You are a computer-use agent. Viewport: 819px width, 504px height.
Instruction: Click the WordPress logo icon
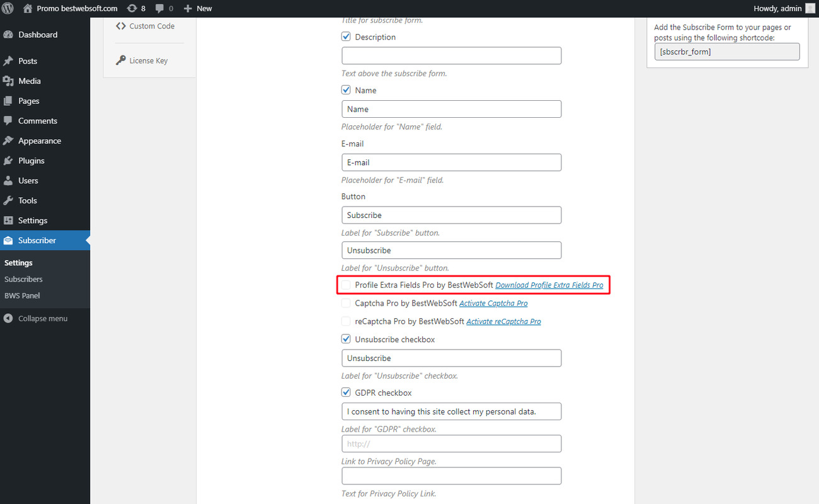click(x=8, y=8)
